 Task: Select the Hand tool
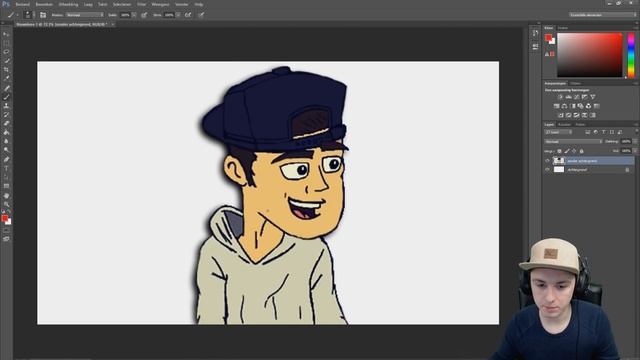coord(6,196)
